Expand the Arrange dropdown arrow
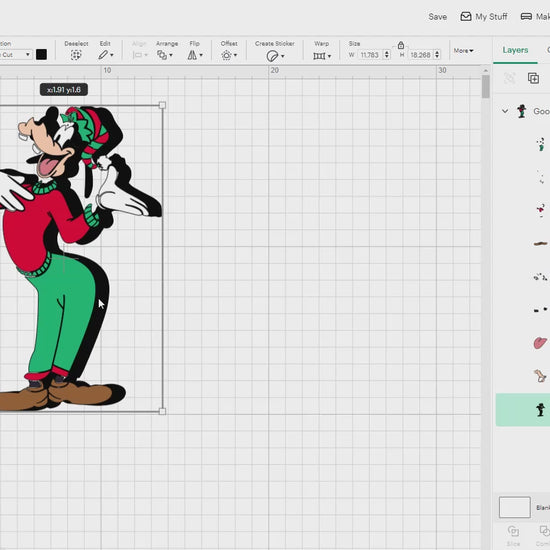Image resolution: width=550 pixels, height=550 pixels. [x=171, y=55]
